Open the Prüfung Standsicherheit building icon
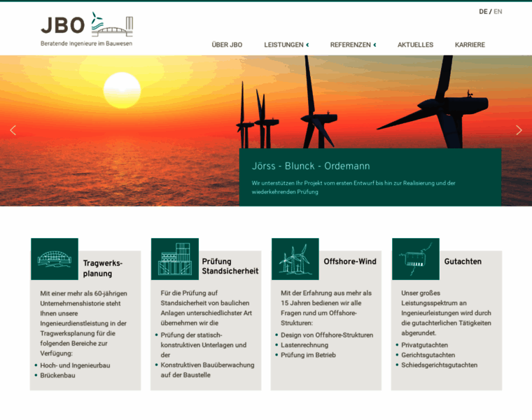Image resolution: width=532 pixels, height=420 pixels. [x=175, y=259]
